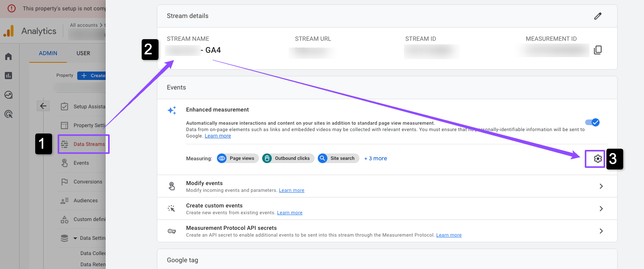Screen dimensions: 644x269
Task: Click the Page views chip
Action: click(x=238, y=158)
